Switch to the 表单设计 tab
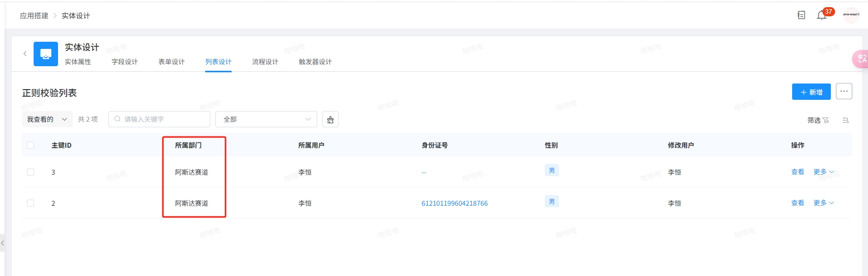Screen dimensions: 868x276 pyautogui.click(x=172, y=62)
